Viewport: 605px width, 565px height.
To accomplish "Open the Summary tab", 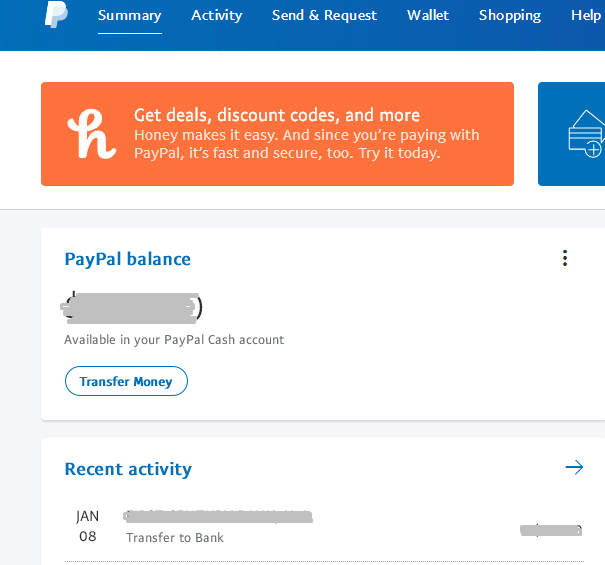I will pos(129,15).
